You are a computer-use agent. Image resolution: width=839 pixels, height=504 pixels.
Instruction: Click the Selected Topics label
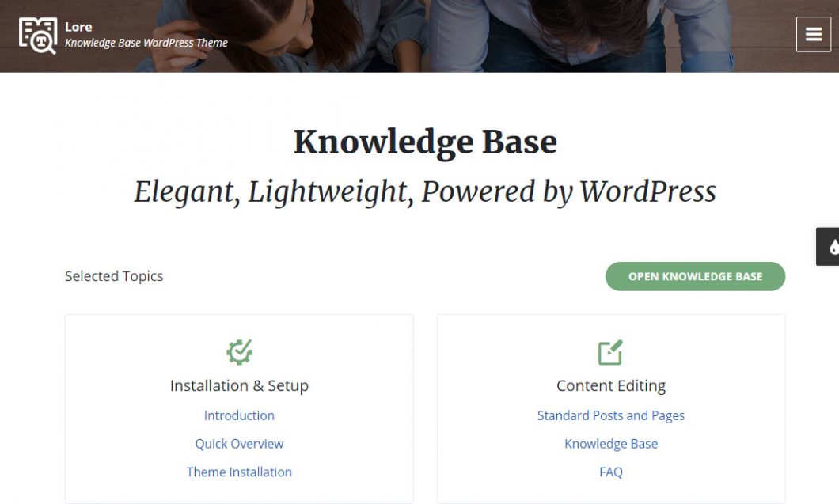[114, 276]
